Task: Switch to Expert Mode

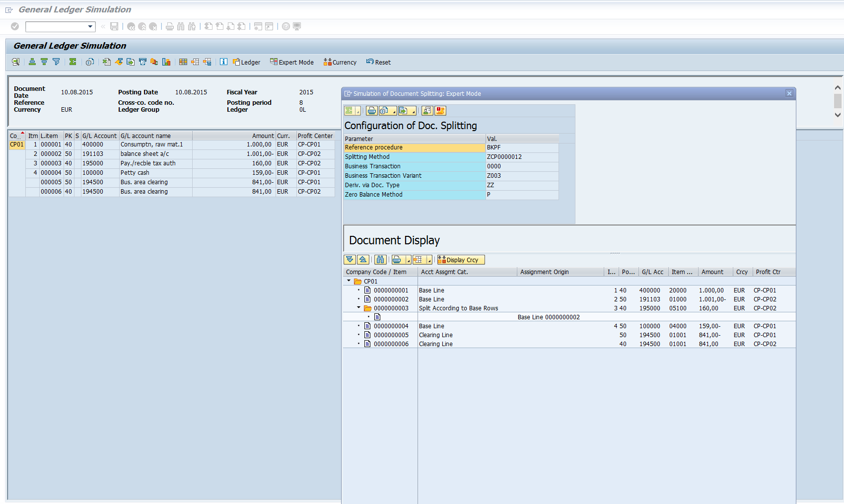Action: coord(291,62)
